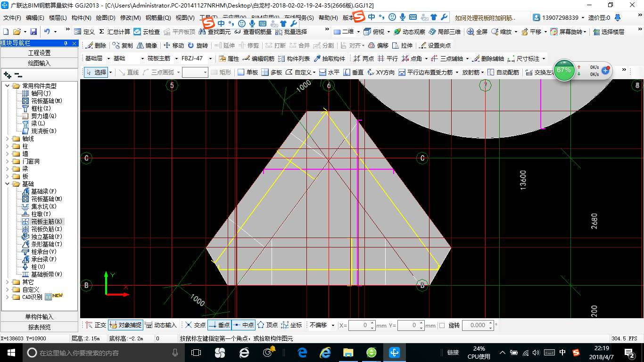Open Task View on the taskbar
This screenshot has width=644, height=362.
coord(196,353)
